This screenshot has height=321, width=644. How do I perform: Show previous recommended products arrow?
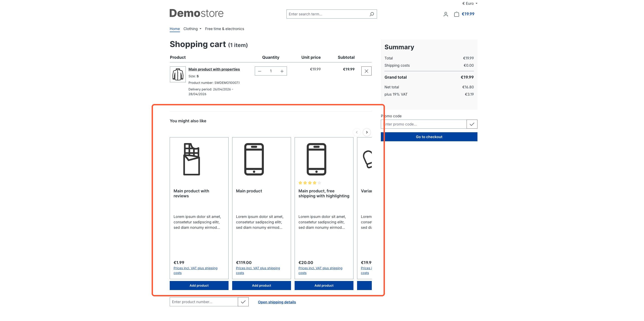(357, 132)
